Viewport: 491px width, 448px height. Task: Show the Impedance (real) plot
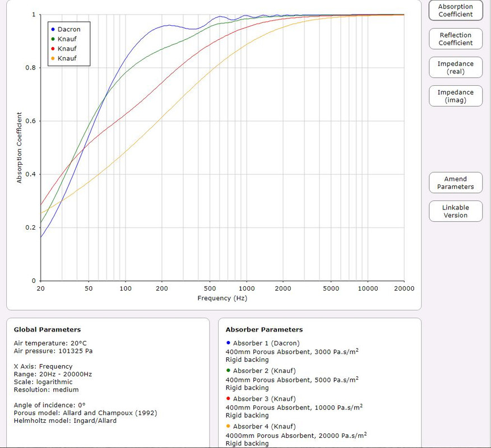(x=456, y=67)
